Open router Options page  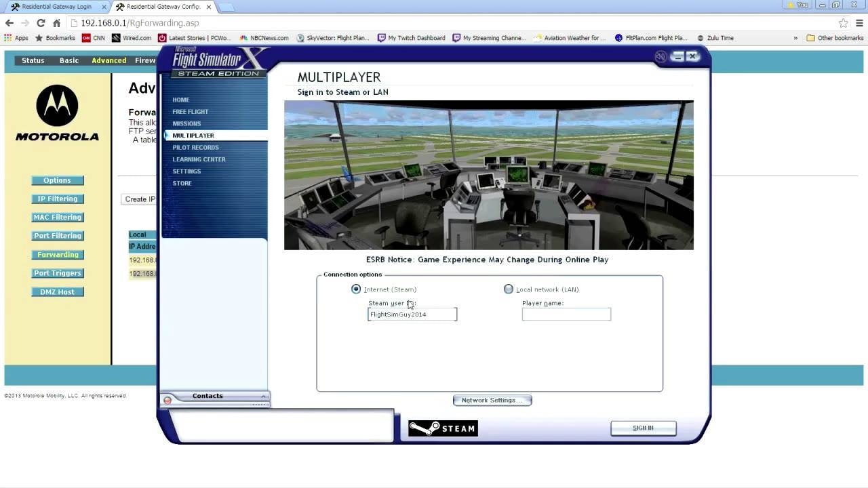pos(57,180)
